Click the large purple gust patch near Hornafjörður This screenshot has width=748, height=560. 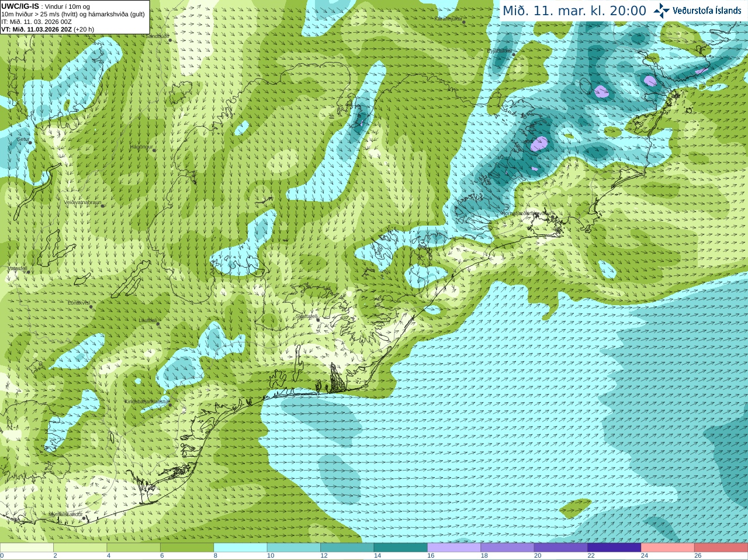(539, 143)
